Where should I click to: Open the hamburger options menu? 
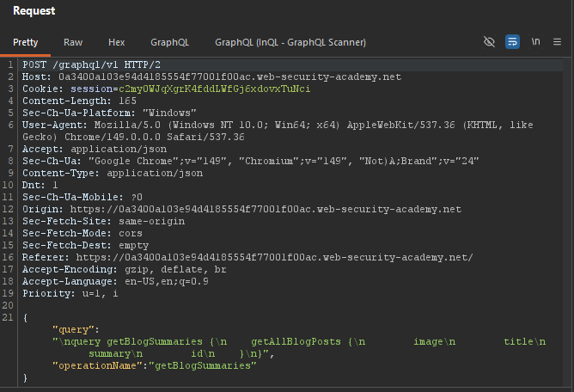click(x=557, y=42)
